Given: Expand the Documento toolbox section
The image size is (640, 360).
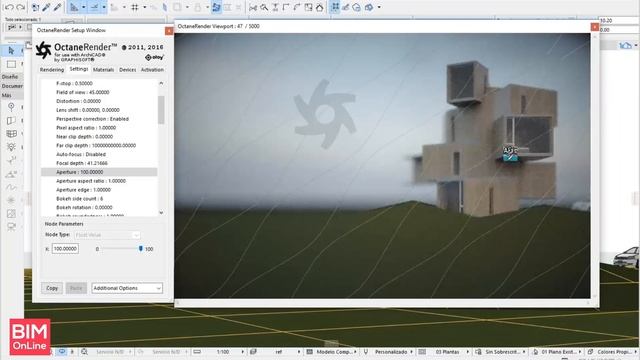Looking at the screenshot, I should click(x=12, y=86).
